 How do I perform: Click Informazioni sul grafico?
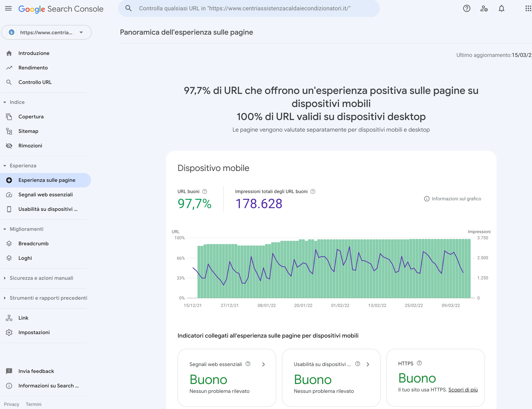tap(452, 199)
